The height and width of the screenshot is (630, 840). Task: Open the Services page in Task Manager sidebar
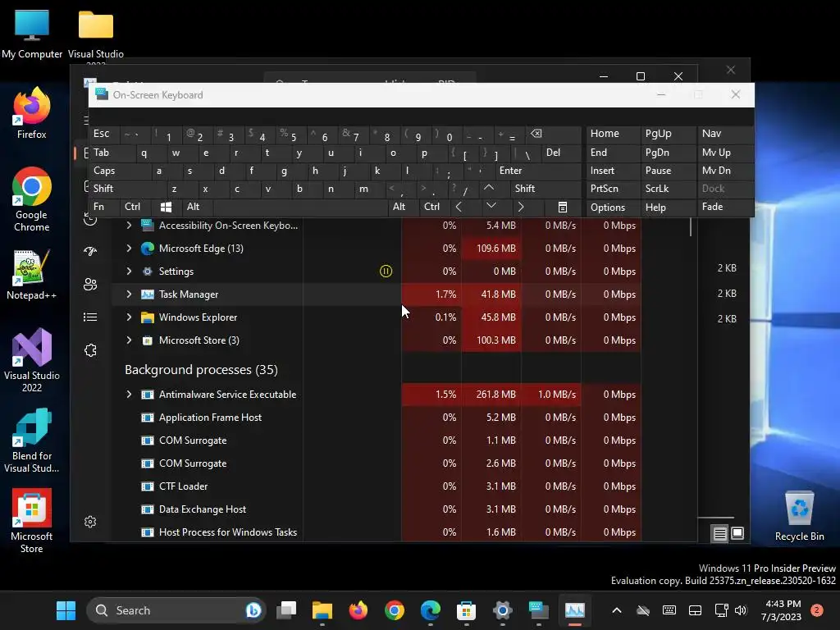tap(90, 350)
